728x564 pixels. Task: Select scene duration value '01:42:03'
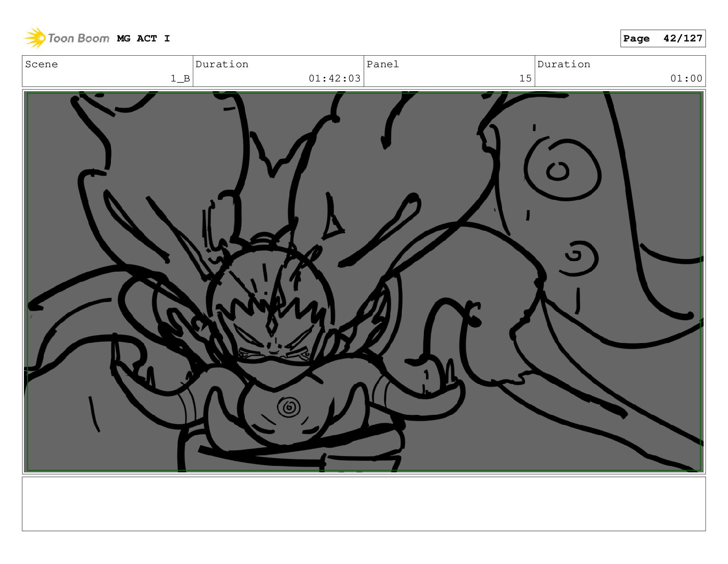point(335,78)
